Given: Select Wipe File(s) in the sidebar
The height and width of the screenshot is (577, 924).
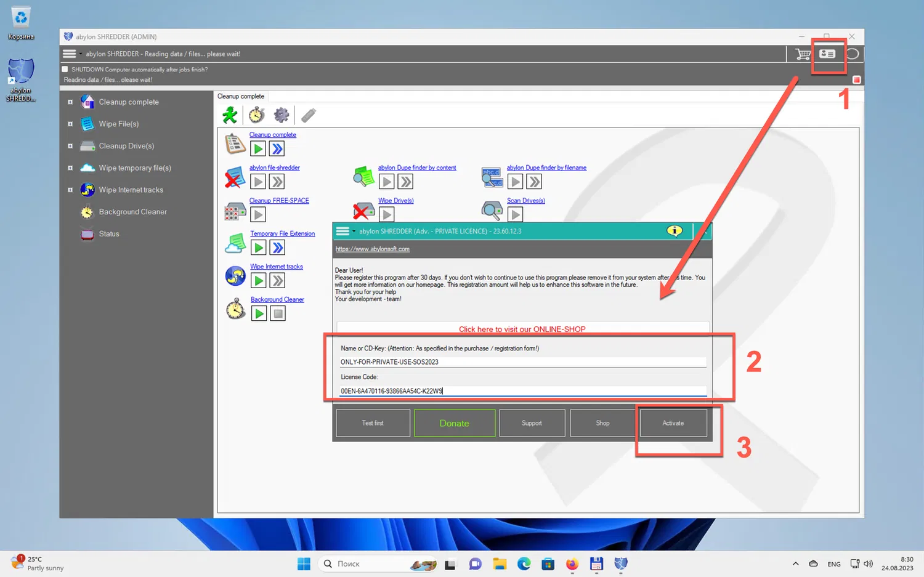Looking at the screenshot, I should tap(119, 124).
